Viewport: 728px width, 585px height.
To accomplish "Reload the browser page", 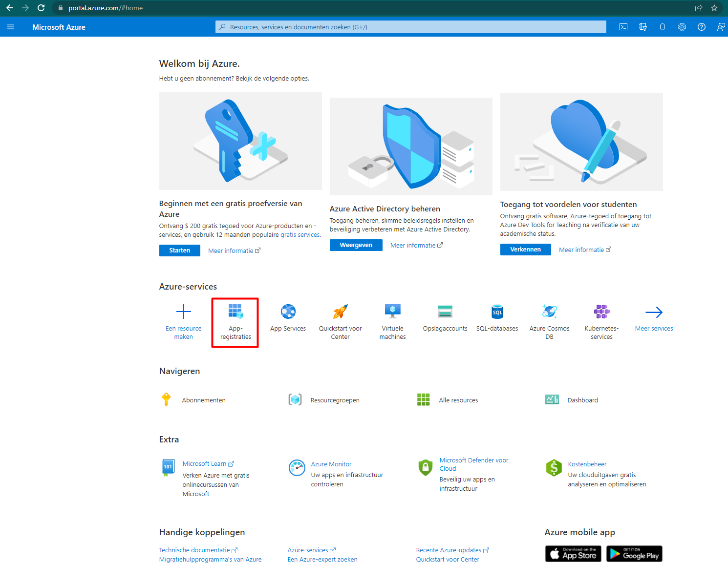I will click(x=41, y=8).
